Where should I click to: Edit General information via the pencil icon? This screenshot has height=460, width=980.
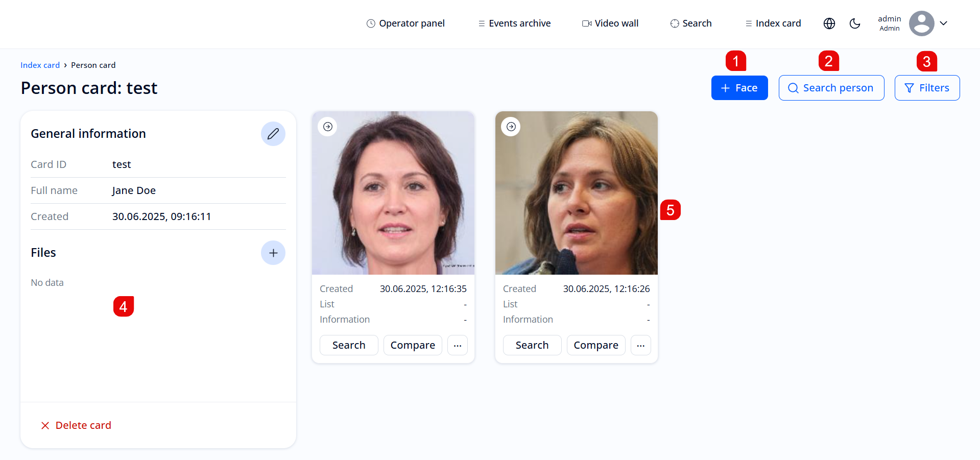point(273,133)
